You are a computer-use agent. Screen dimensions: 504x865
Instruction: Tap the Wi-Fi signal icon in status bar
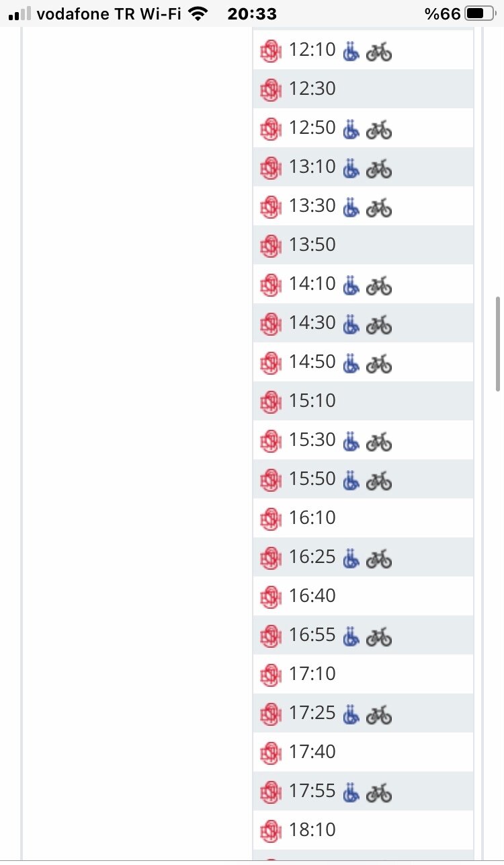point(198,13)
